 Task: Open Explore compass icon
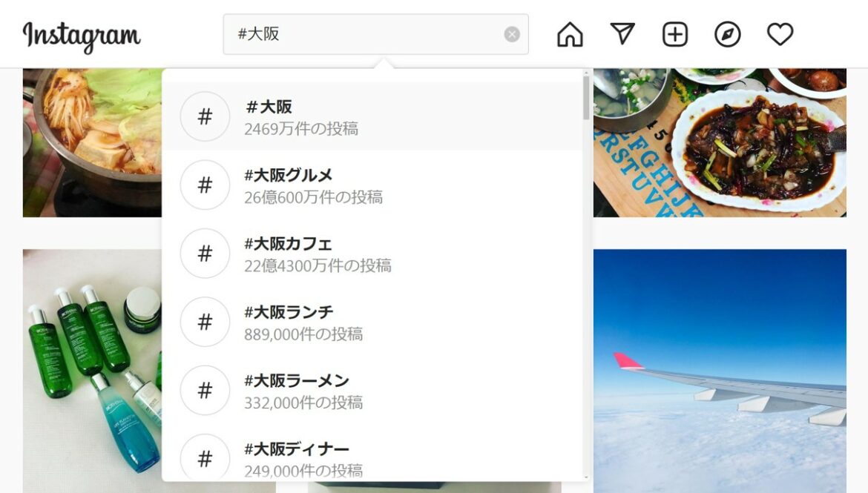(x=727, y=34)
